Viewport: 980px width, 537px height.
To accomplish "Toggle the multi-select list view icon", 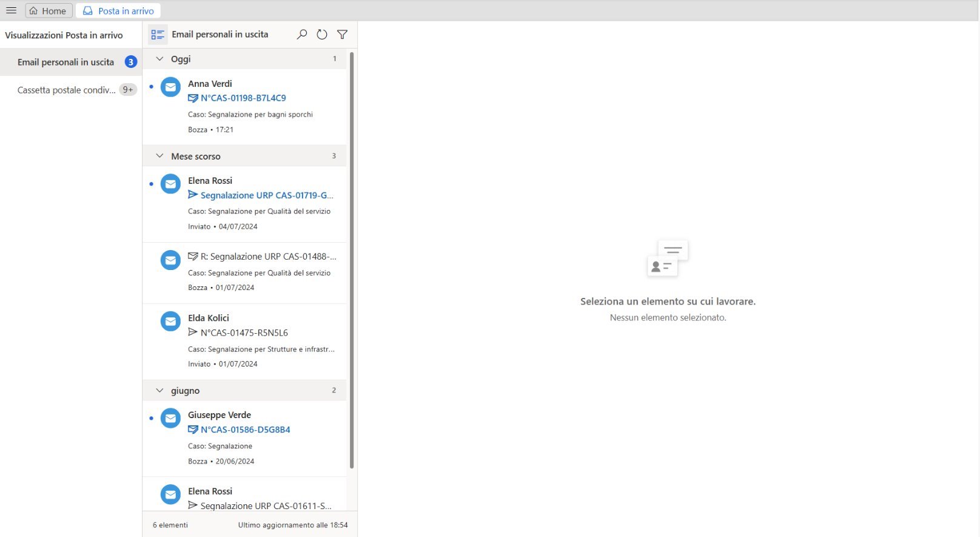I will pos(158,35).
